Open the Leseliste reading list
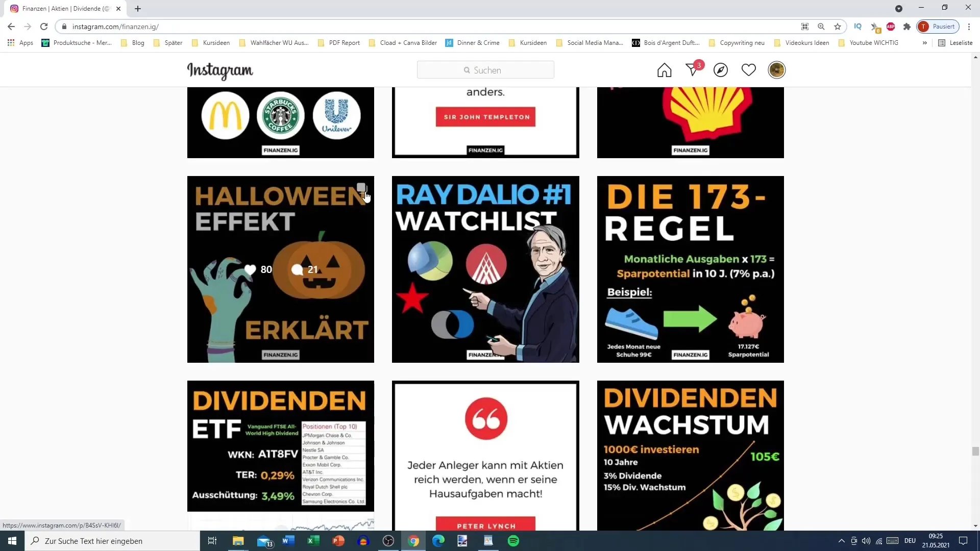The image size is (980, 551). (955, 43)
